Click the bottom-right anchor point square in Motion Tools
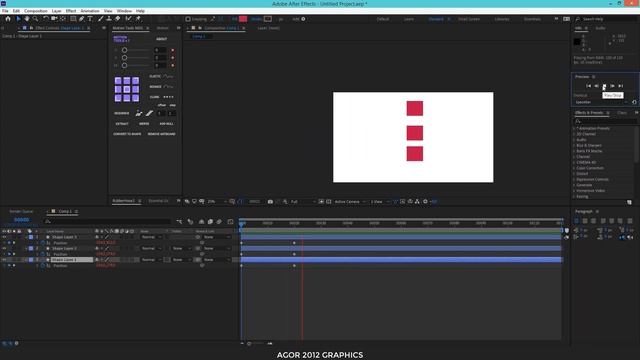Image resolution: width=640 pixels, height=360 pixels. 135,98
